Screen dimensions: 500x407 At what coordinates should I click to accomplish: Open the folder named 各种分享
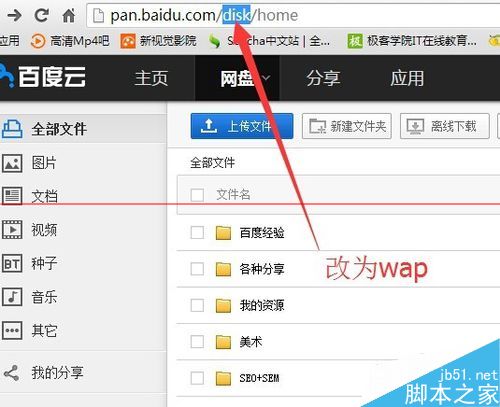[262, 269]
